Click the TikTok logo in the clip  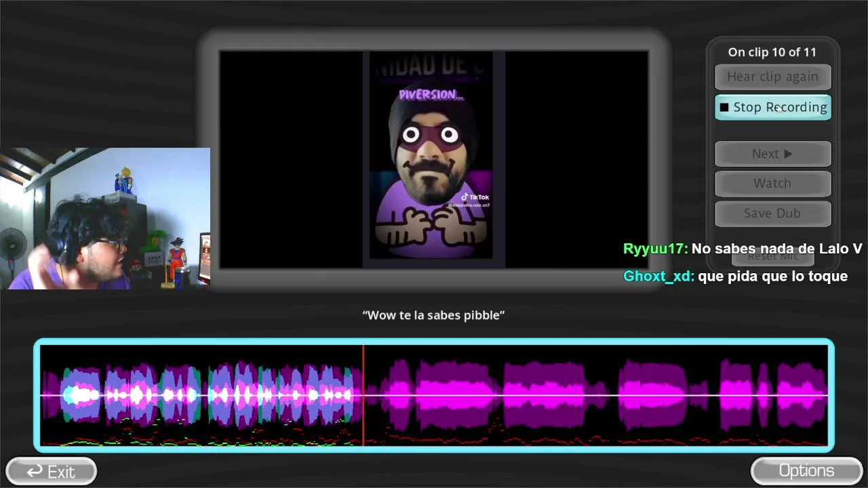[465, 197]
